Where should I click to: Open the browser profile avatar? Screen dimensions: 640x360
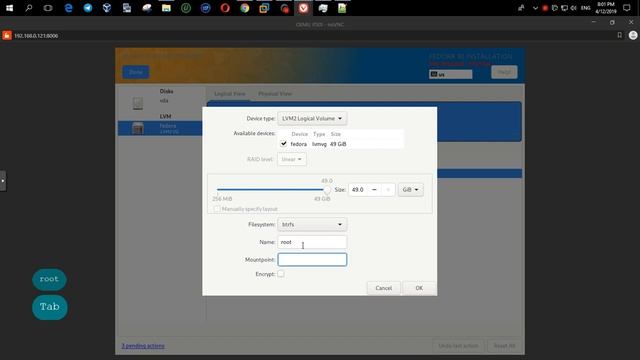coord(633,36)
